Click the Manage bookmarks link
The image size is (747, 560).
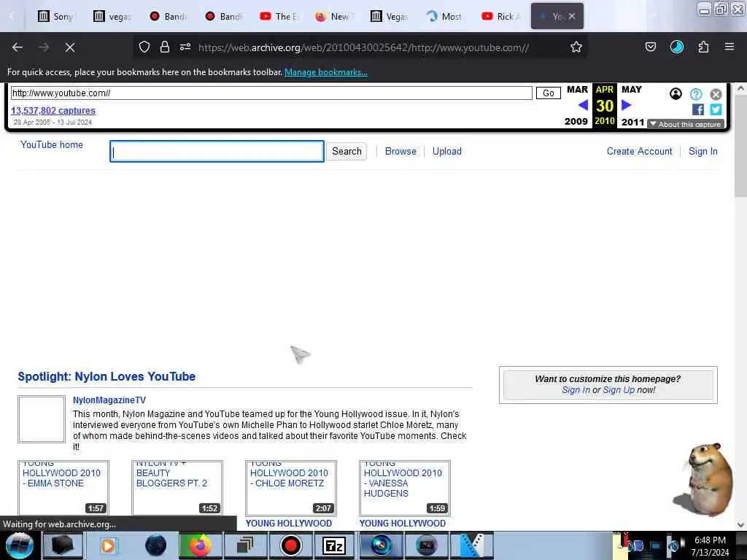[326, 72]
